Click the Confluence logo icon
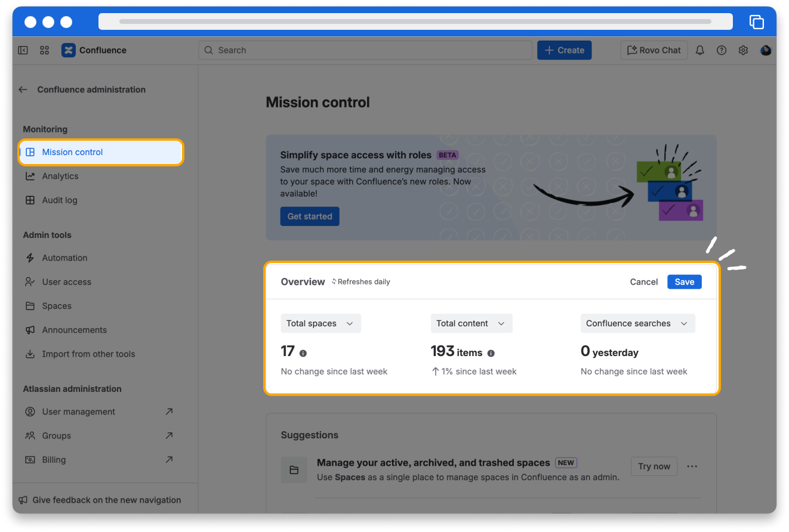Screen dimensions: 789x532 (69, 50)
